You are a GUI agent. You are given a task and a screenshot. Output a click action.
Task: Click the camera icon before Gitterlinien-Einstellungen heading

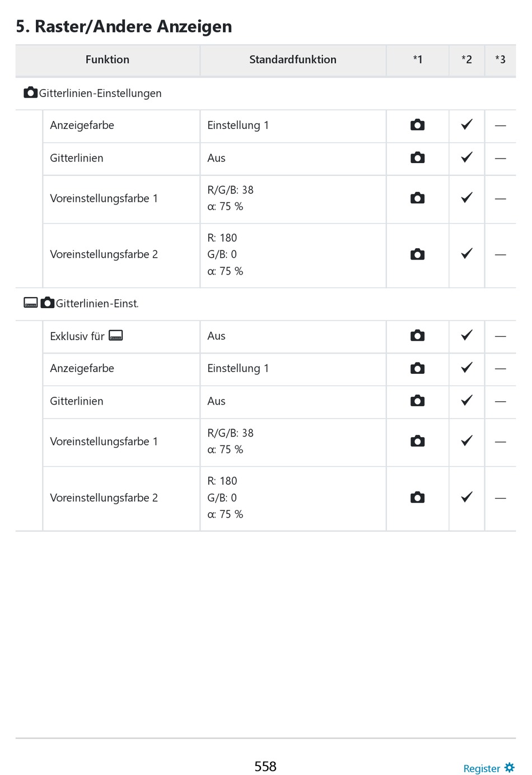(30, 92)
